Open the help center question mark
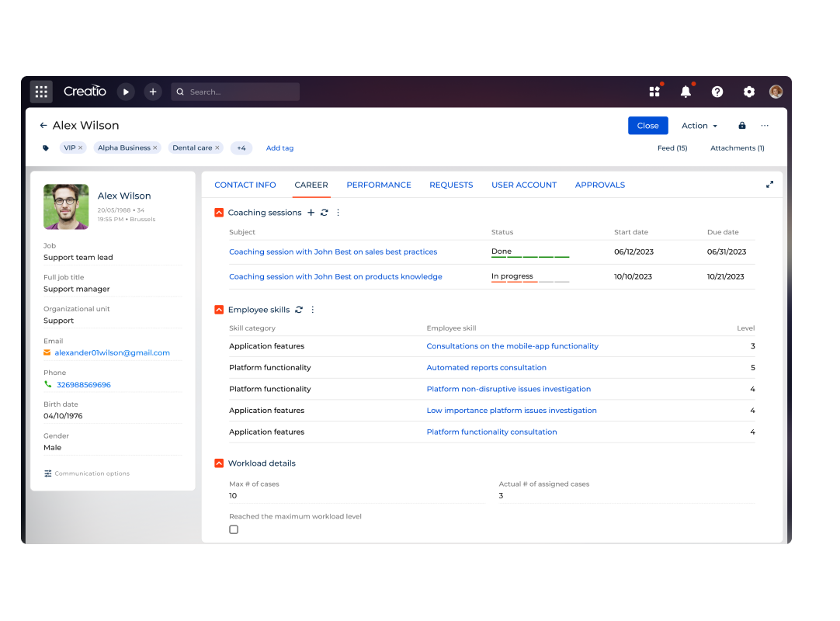The width and height of the screenshot is (840, 621). click(x=717, y=91)
